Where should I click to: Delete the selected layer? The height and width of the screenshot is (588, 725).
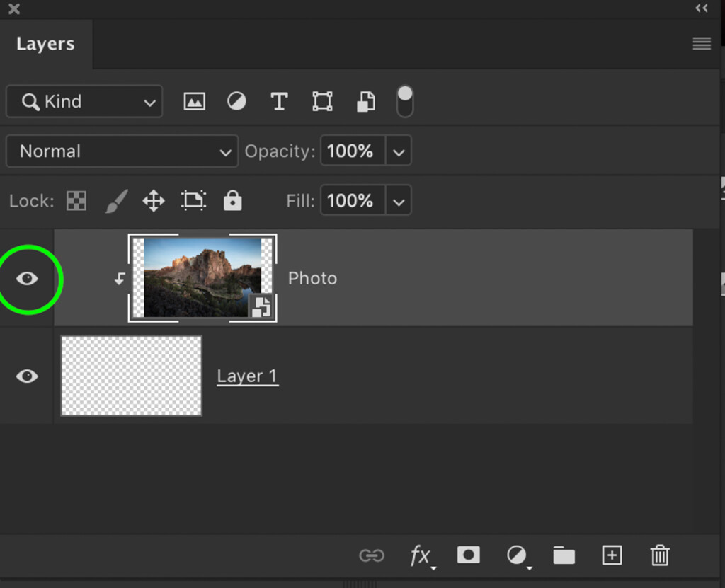click(660, 555)
